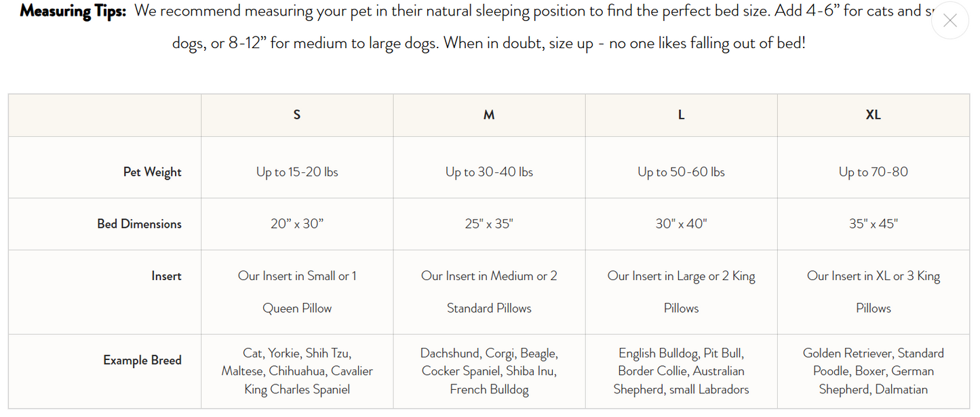The image size is (980, 417).
Task: Select the Dachshund, Corgi, Beagle breed cell
Action: [x=489, y=371]
